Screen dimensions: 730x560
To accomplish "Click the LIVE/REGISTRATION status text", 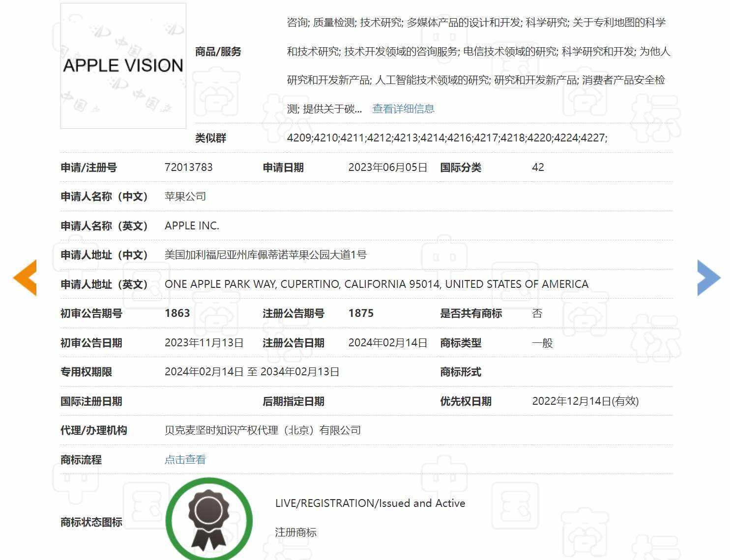I will pyautogui.click(x=370, y=503).
